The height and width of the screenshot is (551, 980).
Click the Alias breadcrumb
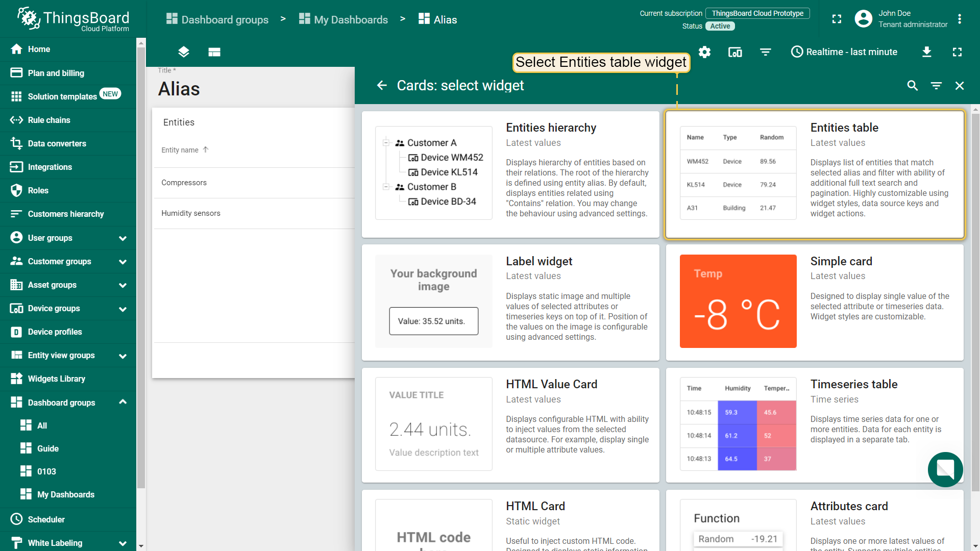(x=437, y=19)
